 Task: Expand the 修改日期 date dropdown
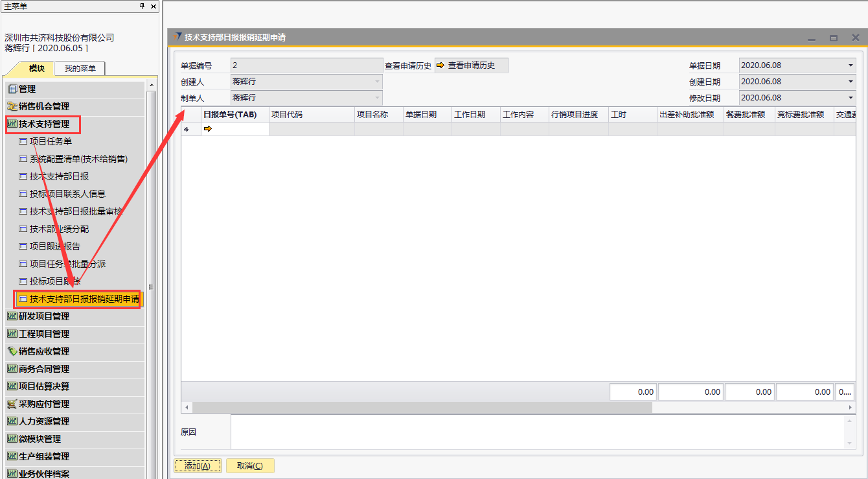click(851, 98)
